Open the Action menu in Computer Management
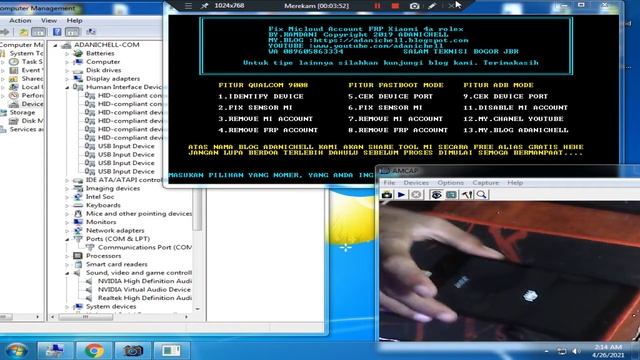The height and width of the screenshot is (360, 640). [x=20, y=20]
